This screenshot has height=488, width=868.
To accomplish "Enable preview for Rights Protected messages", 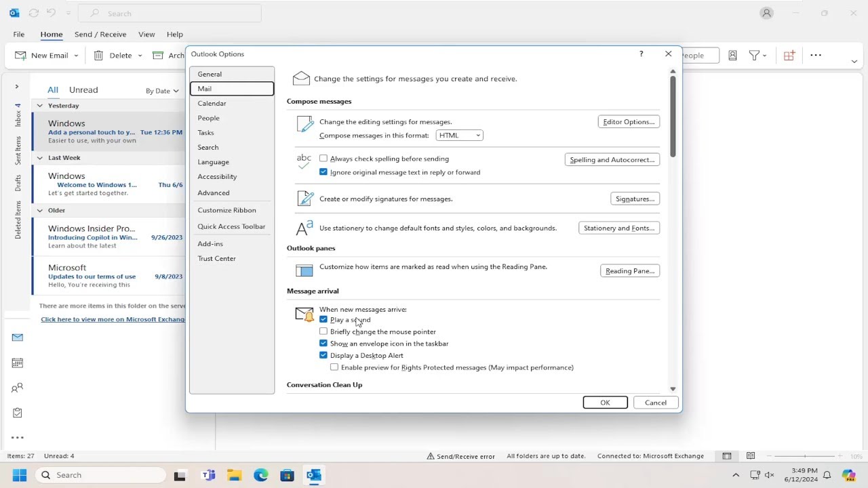I will (334, 367).
